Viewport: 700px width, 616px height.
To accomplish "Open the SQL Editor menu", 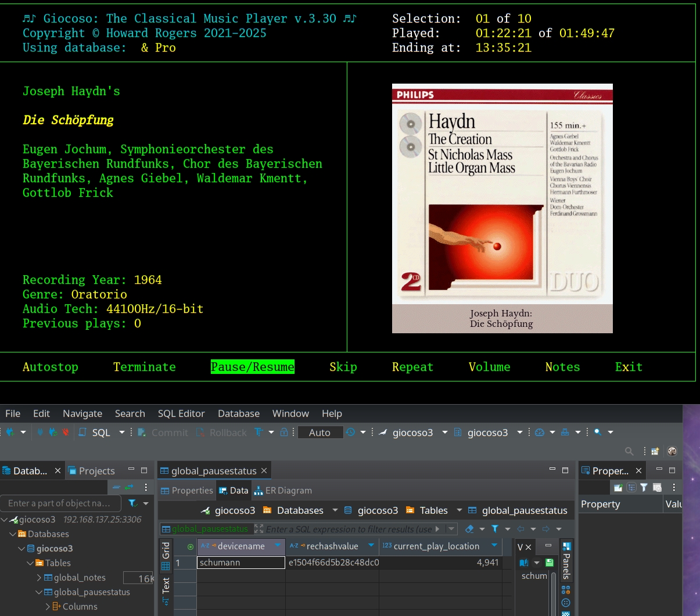I will point(181,413).
